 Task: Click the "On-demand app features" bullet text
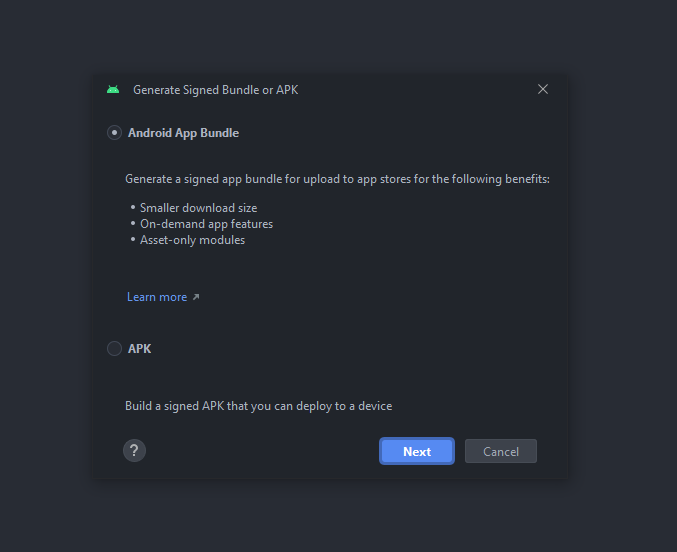(x=206, y=224)
